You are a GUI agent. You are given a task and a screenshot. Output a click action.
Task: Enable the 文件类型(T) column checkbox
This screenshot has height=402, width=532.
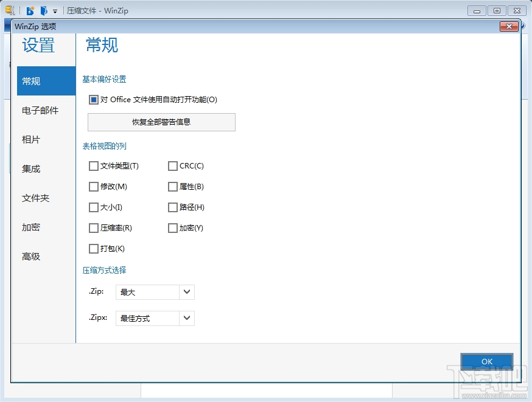[x=94, y=165]
